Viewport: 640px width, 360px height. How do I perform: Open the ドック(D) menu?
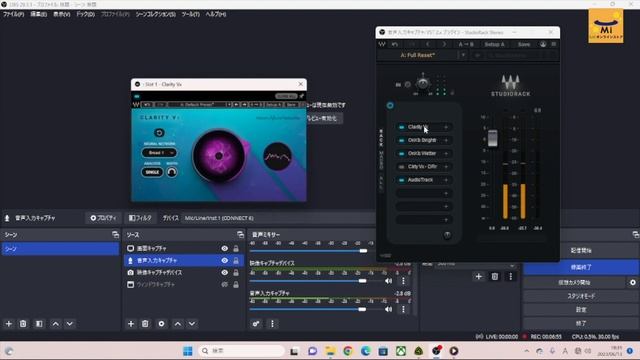click(86, 14)
